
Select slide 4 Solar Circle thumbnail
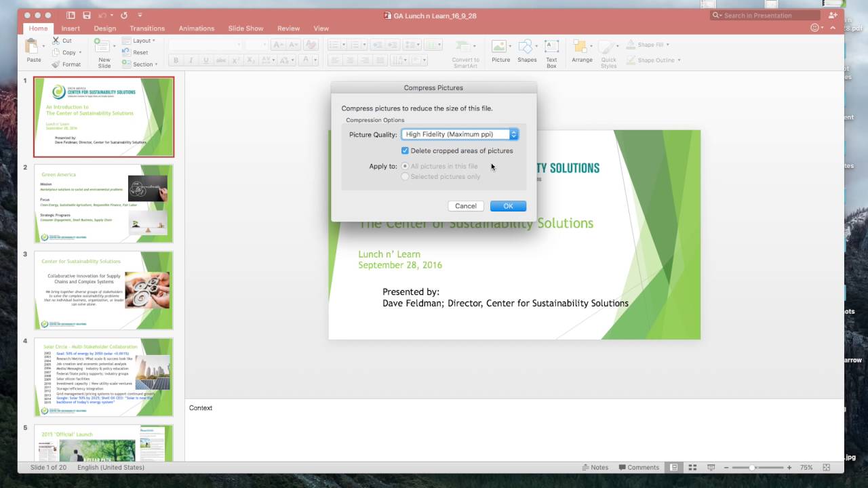(104, 377)
